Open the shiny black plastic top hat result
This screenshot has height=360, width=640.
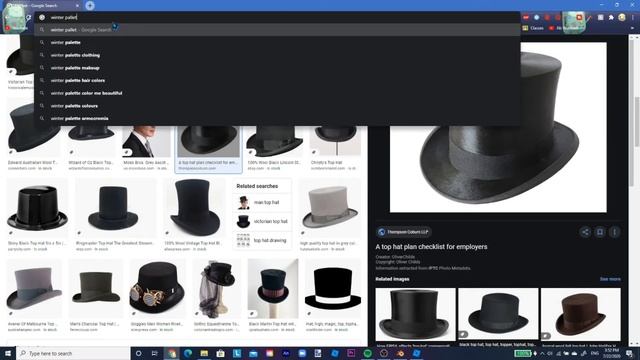(37, 208)
